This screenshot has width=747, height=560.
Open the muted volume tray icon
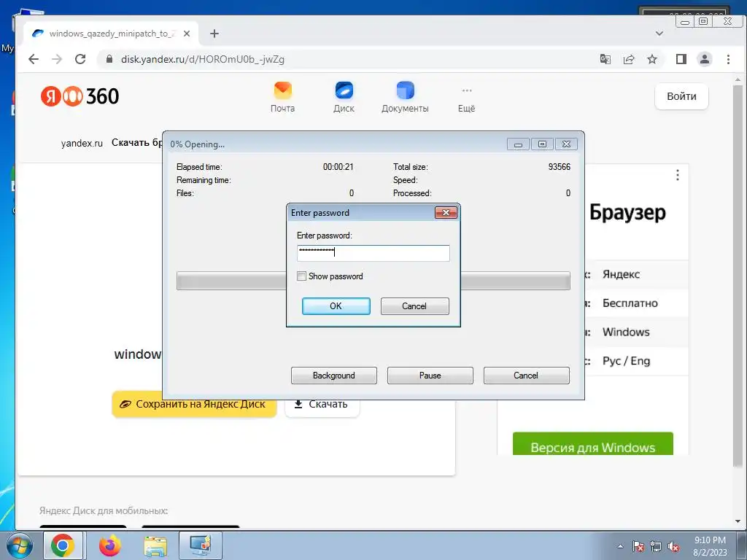pos(673,546)
